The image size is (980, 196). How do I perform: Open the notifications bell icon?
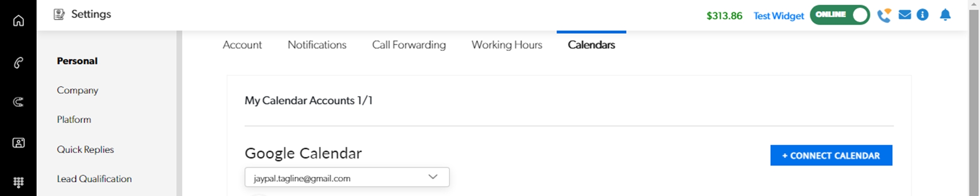pyautogui.click(x=945, y=15)
